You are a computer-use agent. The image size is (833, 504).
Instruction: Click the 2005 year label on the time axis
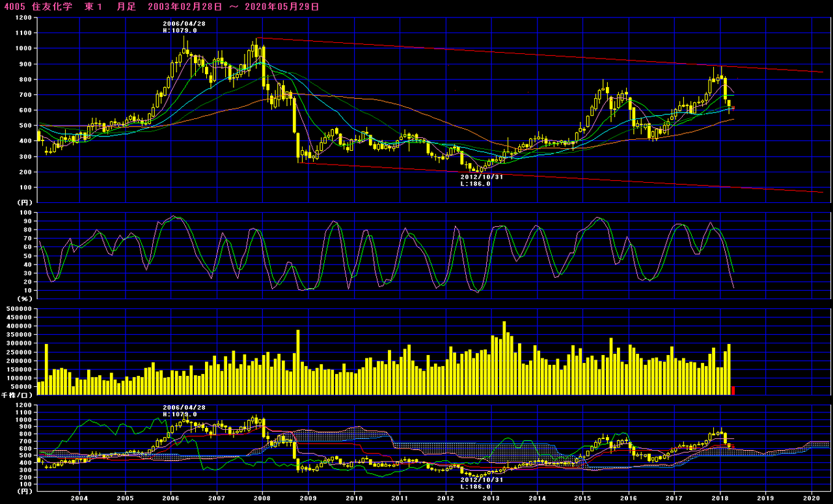point(125,497)
